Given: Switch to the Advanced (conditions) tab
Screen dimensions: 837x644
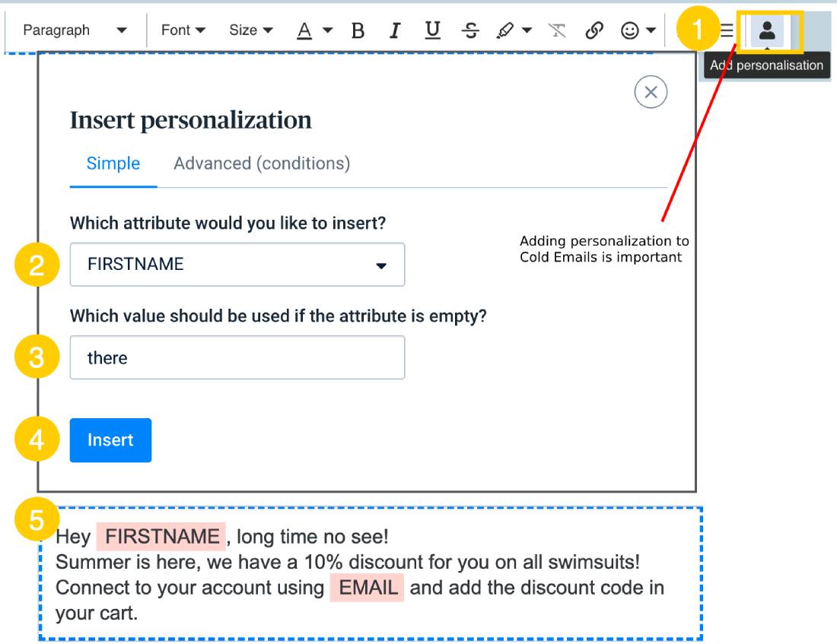Looking at the screenshot, I should (262, 163).
